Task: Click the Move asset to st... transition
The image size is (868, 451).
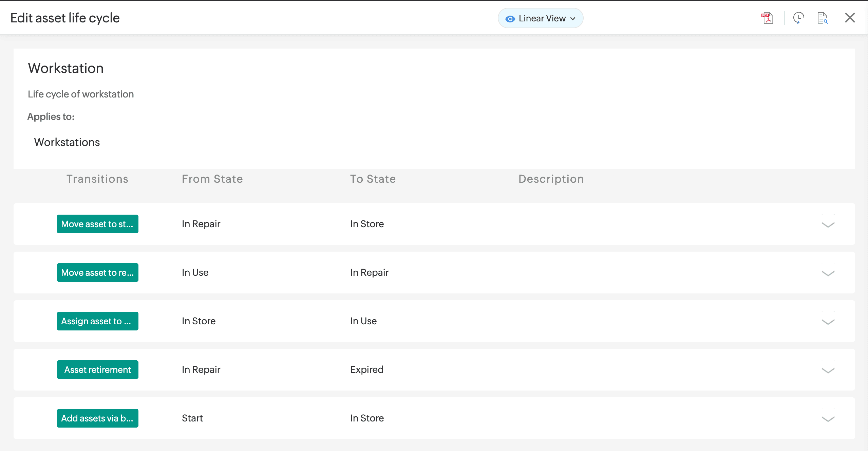Action: click(97, 224)
